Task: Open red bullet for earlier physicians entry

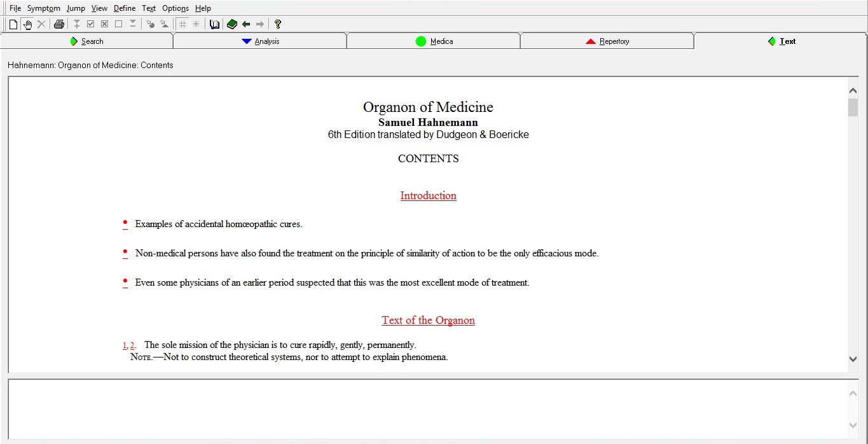Action: click(x=125, y=282)
